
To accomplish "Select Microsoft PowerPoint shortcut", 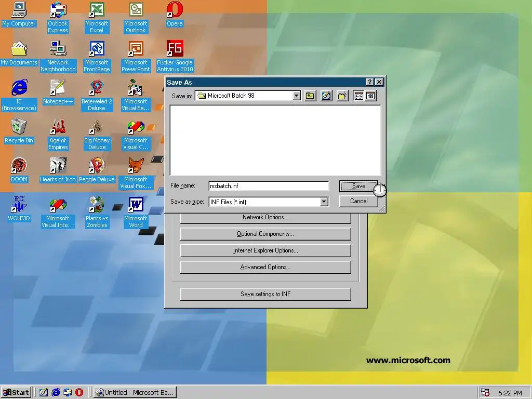I will click(136, 57).
